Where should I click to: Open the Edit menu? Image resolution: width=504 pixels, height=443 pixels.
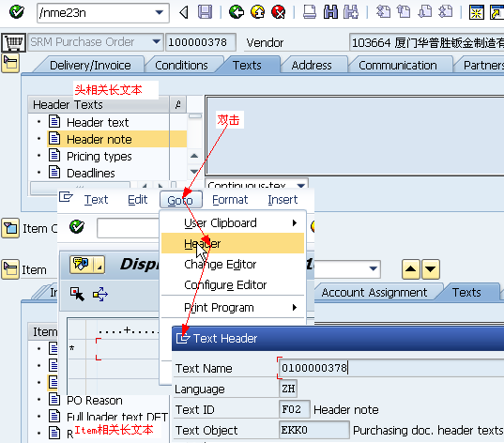[138, 200]
